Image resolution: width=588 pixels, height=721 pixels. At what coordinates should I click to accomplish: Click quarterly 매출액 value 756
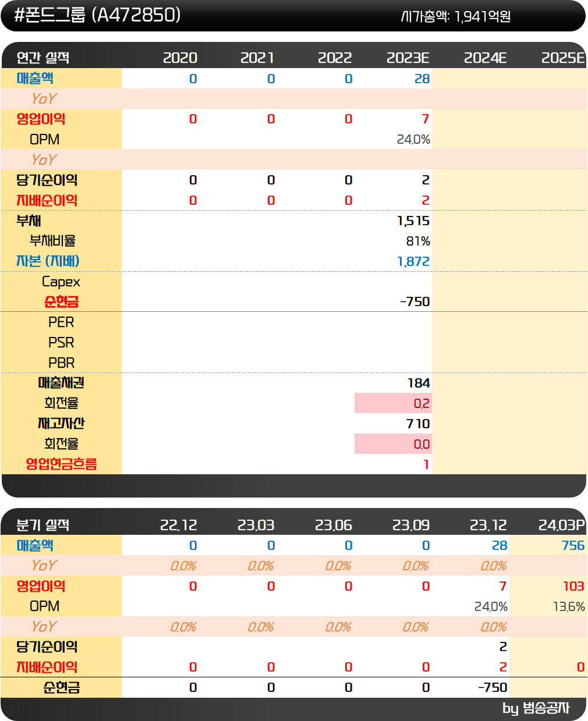[x=573, y=545]
